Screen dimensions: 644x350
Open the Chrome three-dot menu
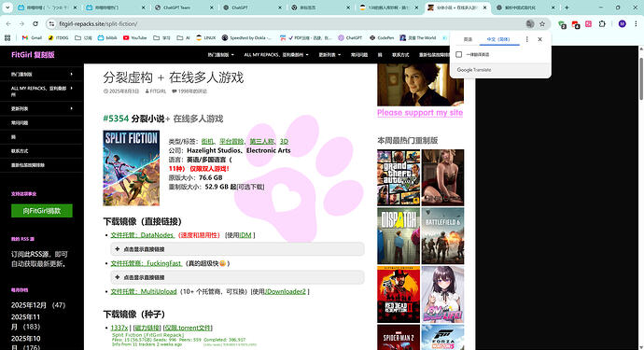pyautogui.click(x=636, y=24)
